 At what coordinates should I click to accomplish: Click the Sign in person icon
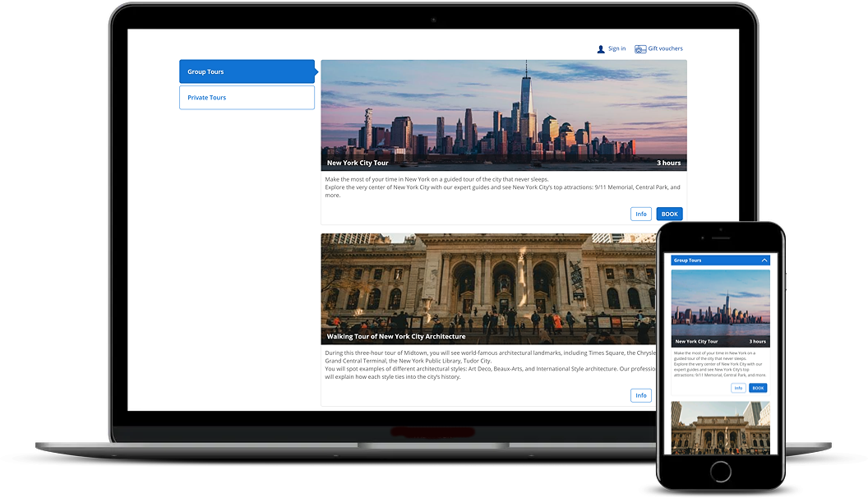click(601, 48)
